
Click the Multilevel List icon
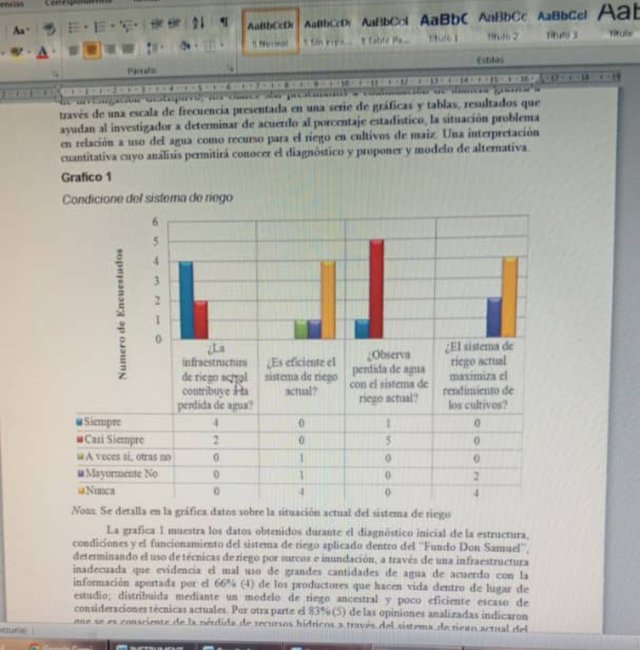pyautogui.click(x=127, y=27)
